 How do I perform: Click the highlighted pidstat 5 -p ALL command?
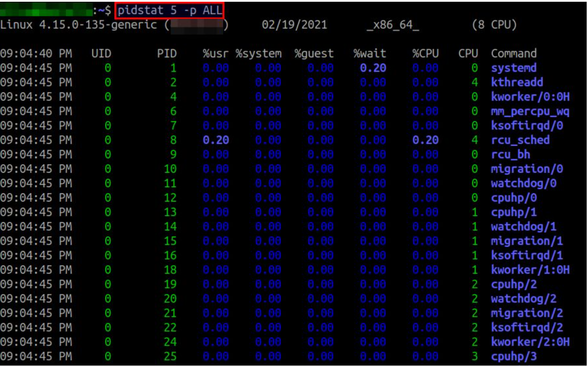pyautogui.click(x=170, y=10)
